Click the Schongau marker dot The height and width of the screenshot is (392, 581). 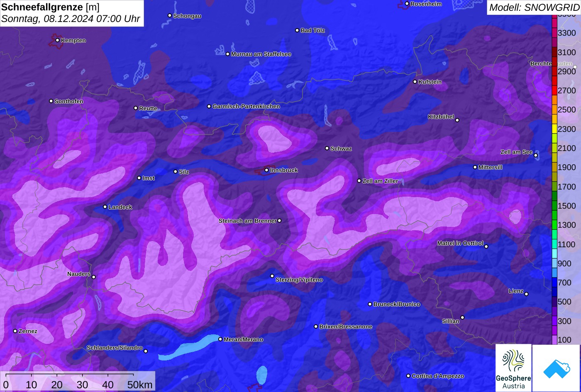pyautogui.click(x=169, y=15)
